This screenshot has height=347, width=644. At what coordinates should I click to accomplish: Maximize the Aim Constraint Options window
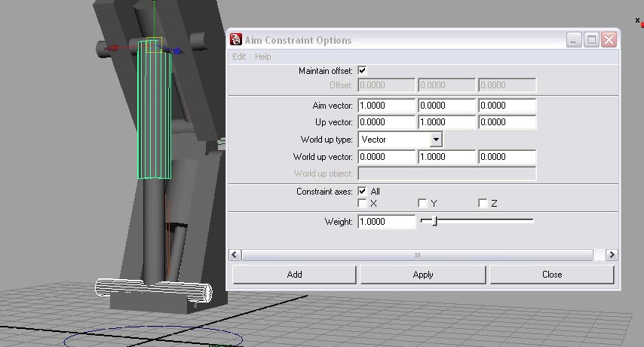(x=591, y=40)
